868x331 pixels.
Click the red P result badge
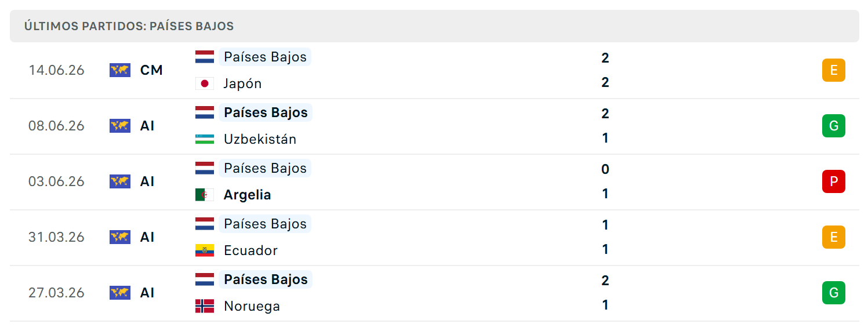click(x=834, y=181)
